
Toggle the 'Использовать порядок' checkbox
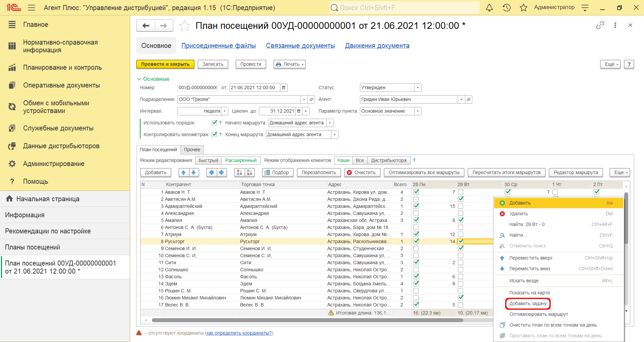(x=214, y=123)
